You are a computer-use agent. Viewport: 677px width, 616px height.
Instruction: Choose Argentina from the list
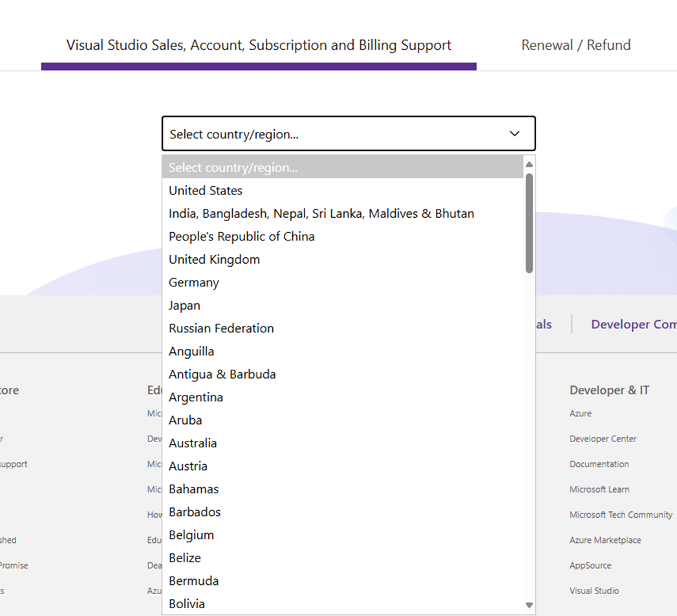click(x=343, y=397)
